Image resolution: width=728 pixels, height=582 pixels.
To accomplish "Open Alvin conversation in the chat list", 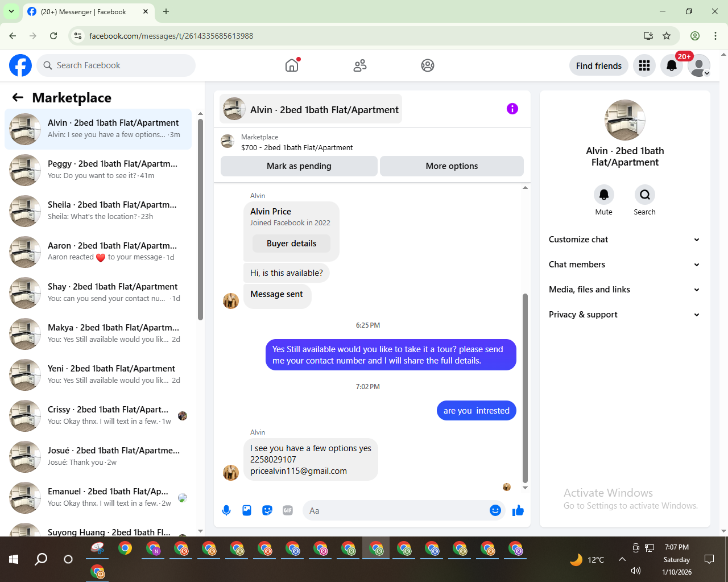I will 98,129.
